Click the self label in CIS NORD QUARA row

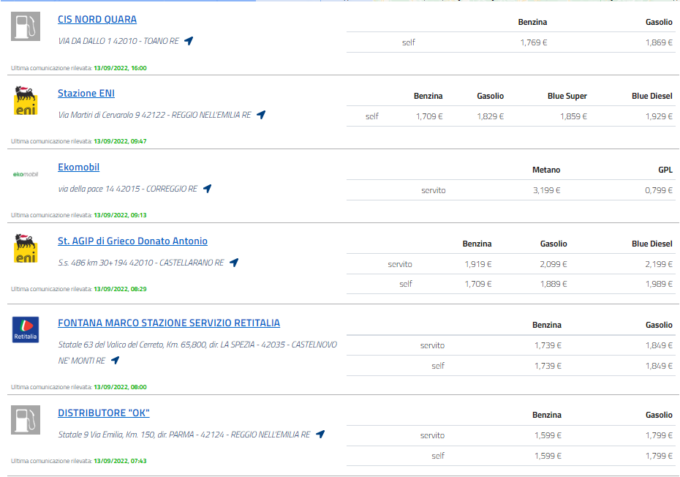tap(408, 42)
